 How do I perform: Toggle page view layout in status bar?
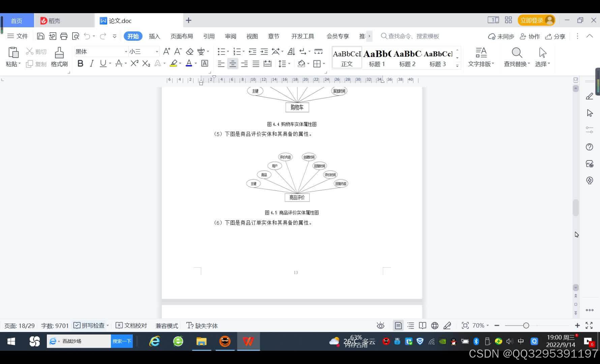[x=398, y=326]
